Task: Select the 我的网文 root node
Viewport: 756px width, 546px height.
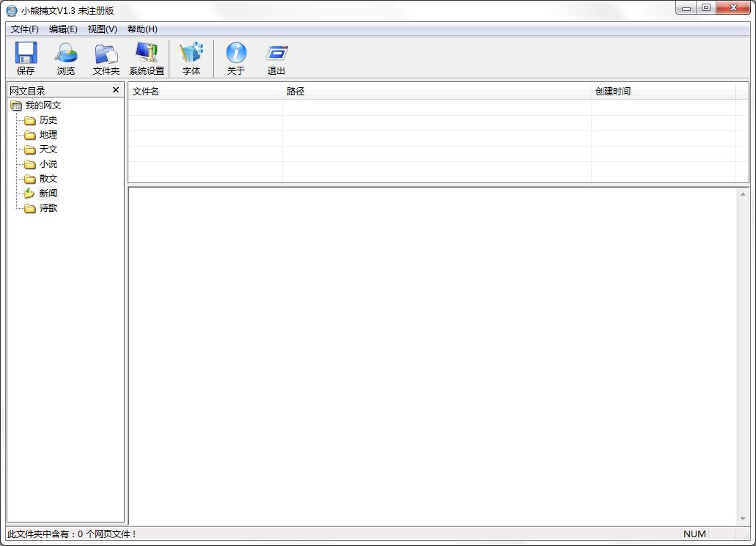Action: tap(43, 106)
